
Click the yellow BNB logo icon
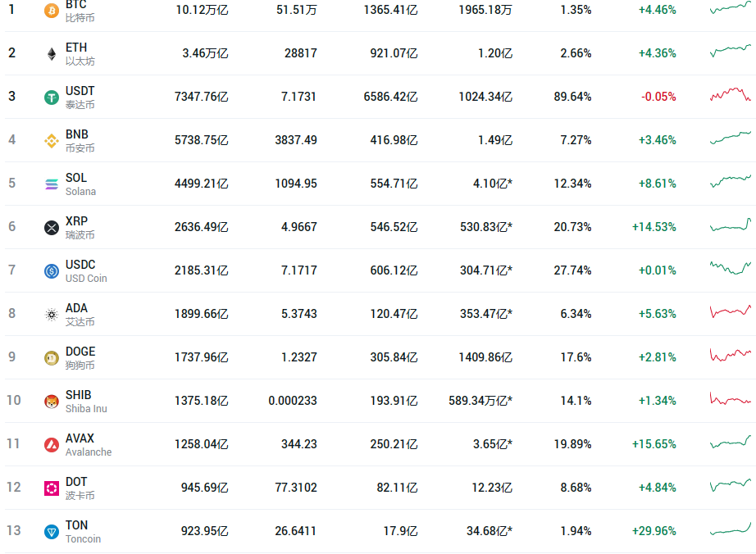click(52, 141)
